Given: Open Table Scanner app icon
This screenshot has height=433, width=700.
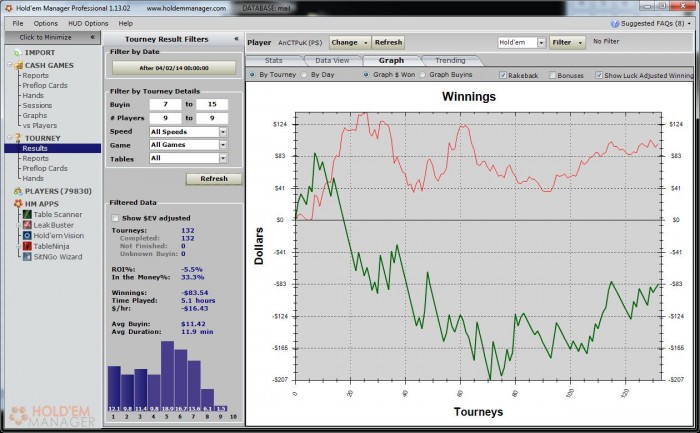Looking at the screenshot, I should pyautogui.click(x=27, y=214).
